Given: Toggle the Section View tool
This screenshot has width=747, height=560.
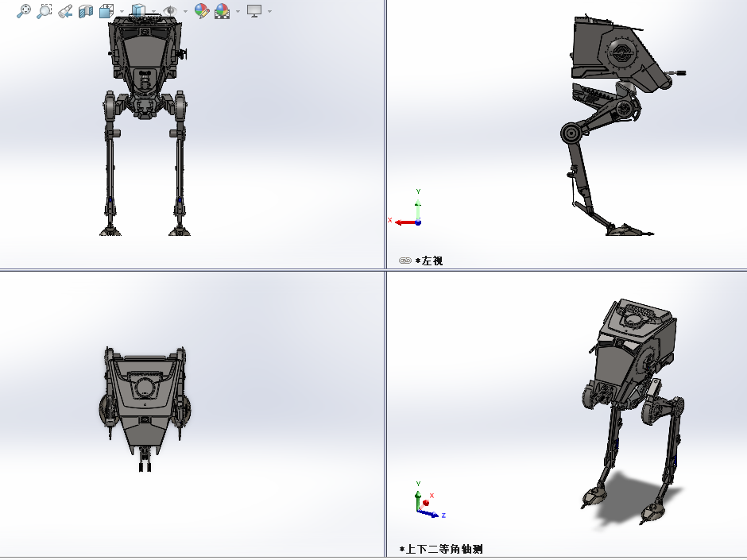Looking at the screenshot, I should point(86,11).
